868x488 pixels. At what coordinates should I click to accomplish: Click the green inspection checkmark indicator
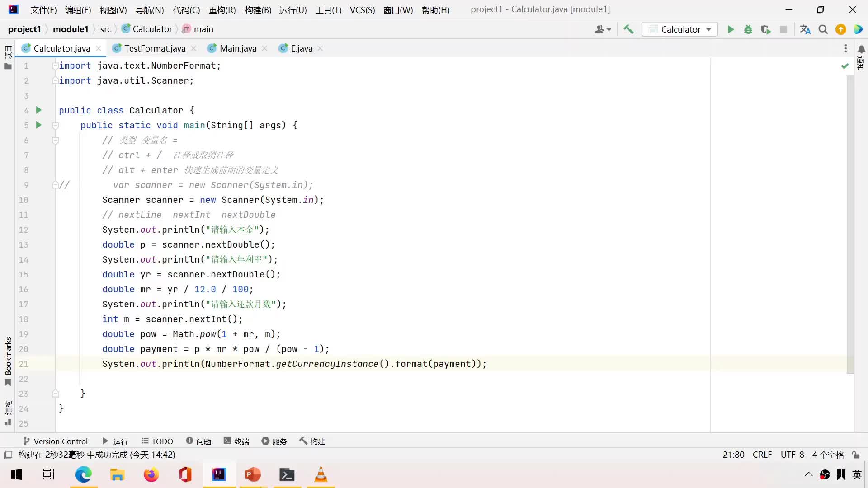pyautogui.click(x=844, y=66)
